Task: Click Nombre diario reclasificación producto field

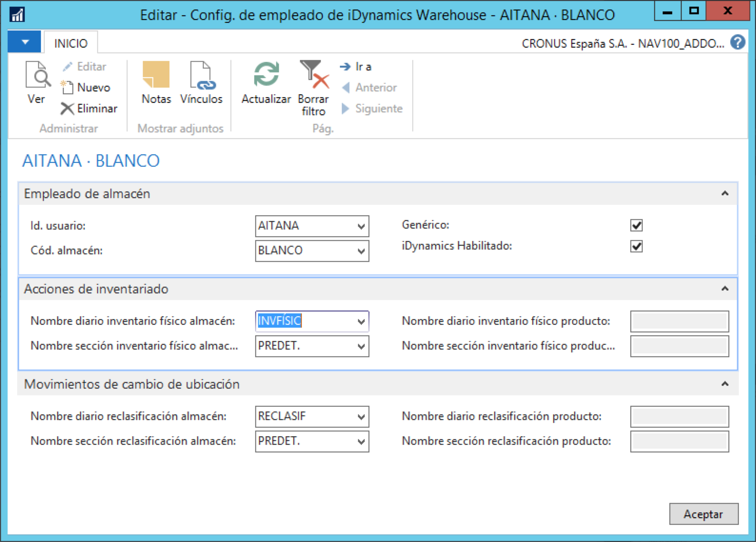Action: [679, 417]
